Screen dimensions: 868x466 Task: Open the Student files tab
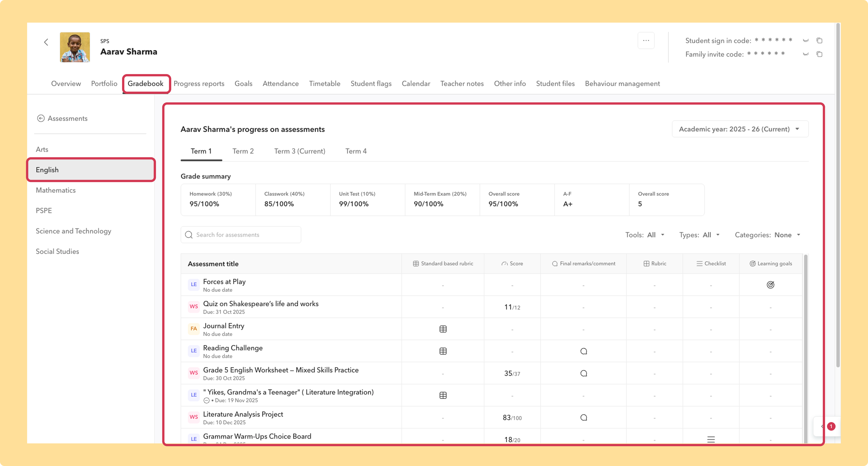click(555, 84)
